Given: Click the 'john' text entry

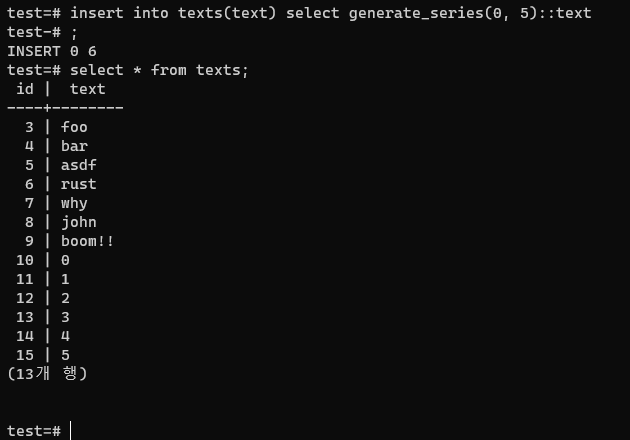Looking at the screenshot, I should coord(79,222).
